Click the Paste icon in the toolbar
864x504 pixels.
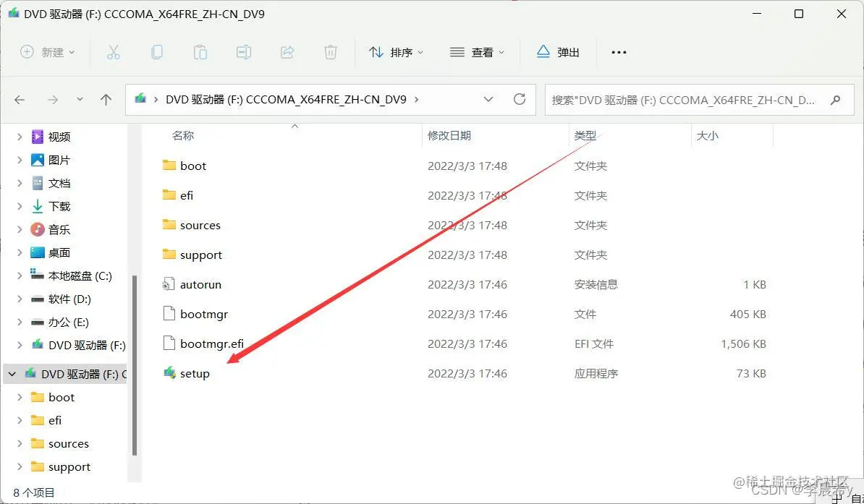[200, 51]
